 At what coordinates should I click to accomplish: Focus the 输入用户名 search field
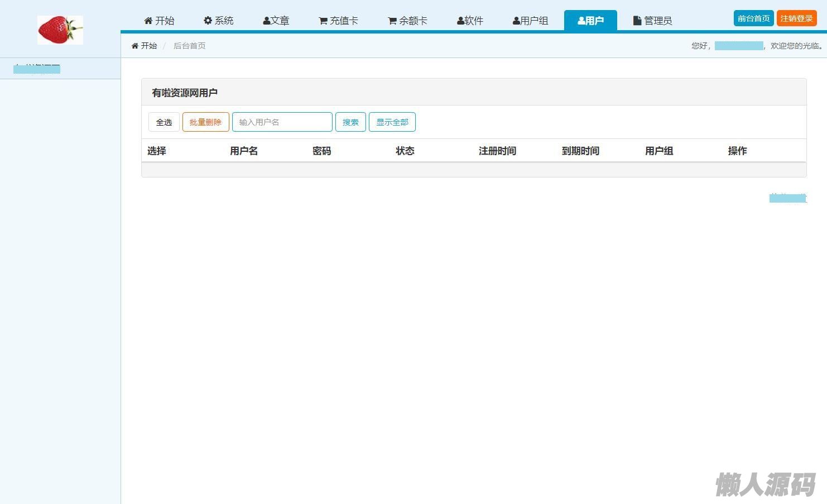point(282,122)
